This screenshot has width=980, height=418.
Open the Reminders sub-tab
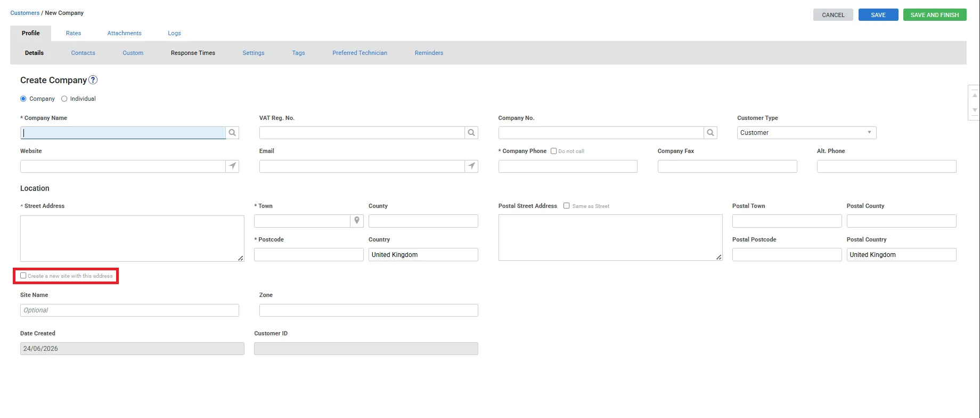(x=429, y=53)
